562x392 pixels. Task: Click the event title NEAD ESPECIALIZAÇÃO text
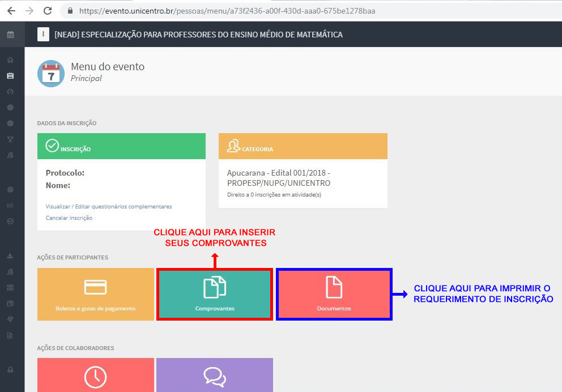point(198,35)
